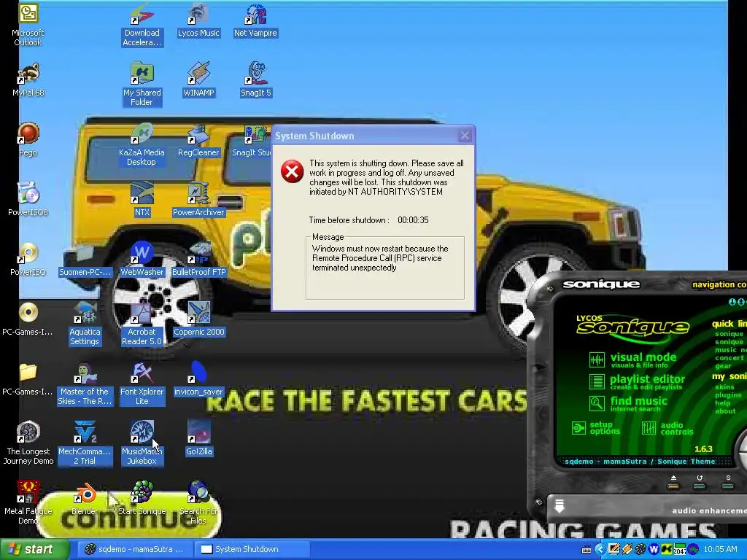Click the 2047 memory tray icon

[x=680, y=550]
